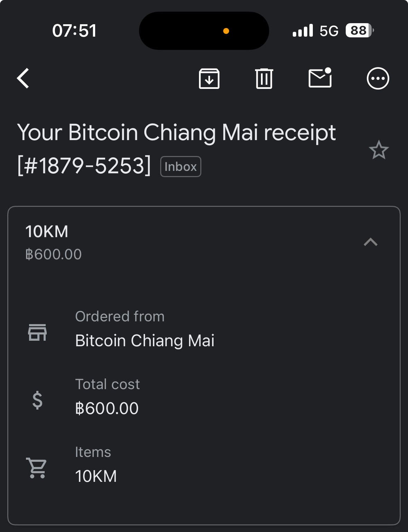
Task: Tap the storefront icon beside Ordered from
Action: [37, 332]
